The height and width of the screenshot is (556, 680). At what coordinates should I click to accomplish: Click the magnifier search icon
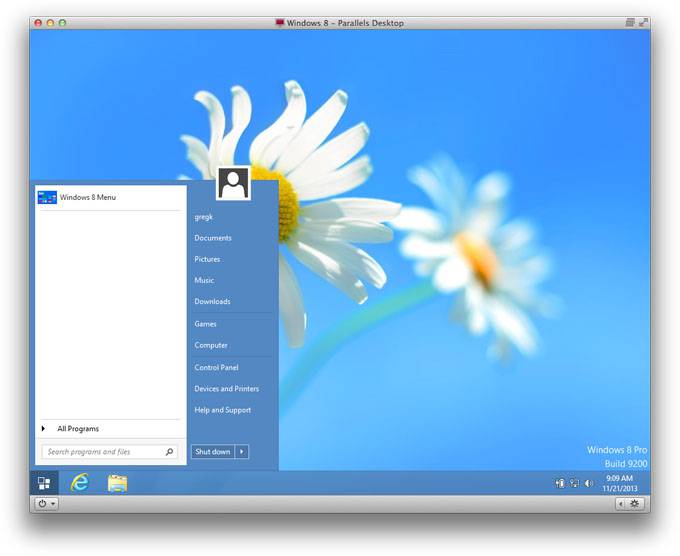pyautogui.click(x=170, y=452)
